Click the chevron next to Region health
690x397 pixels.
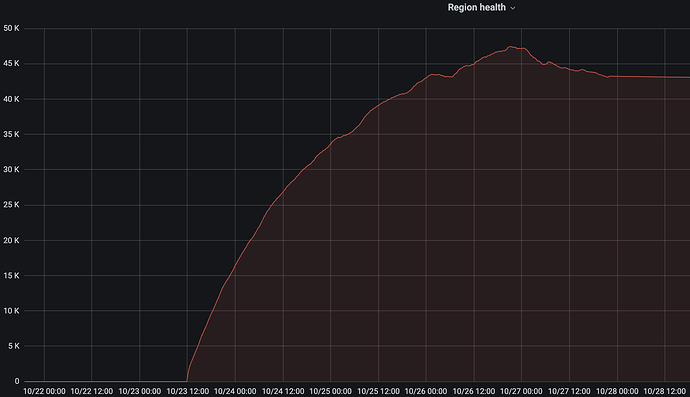[x=513, y=8]
